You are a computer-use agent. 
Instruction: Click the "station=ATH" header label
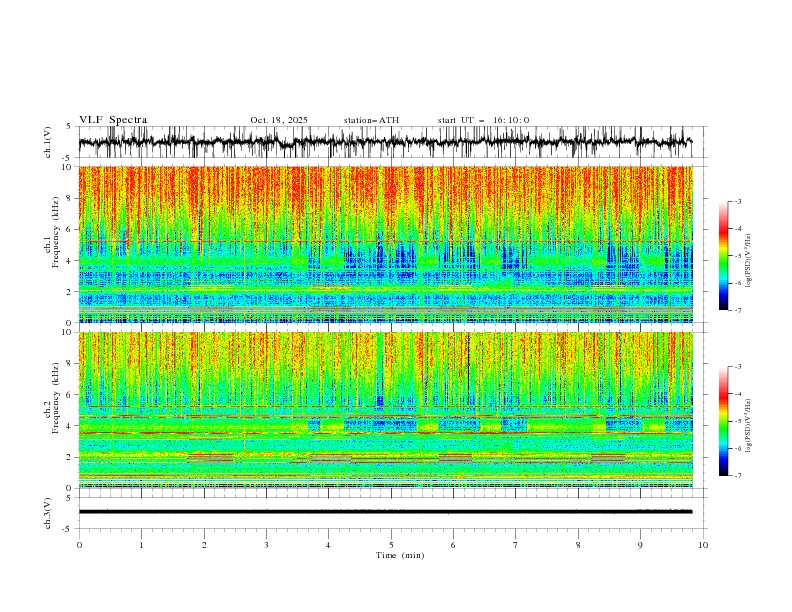point(371,120)
